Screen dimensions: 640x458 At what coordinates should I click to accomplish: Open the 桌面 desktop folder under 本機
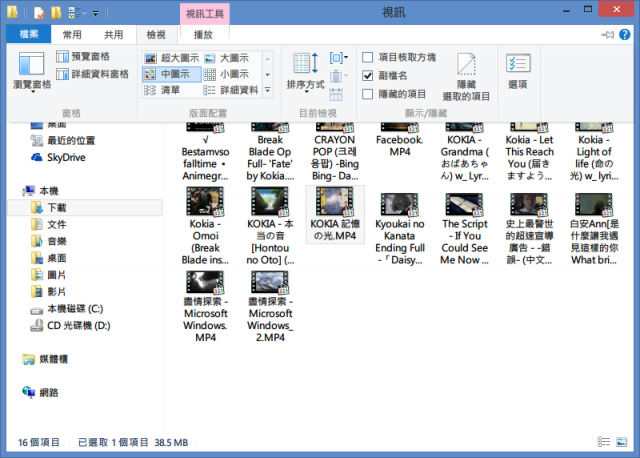49,258
